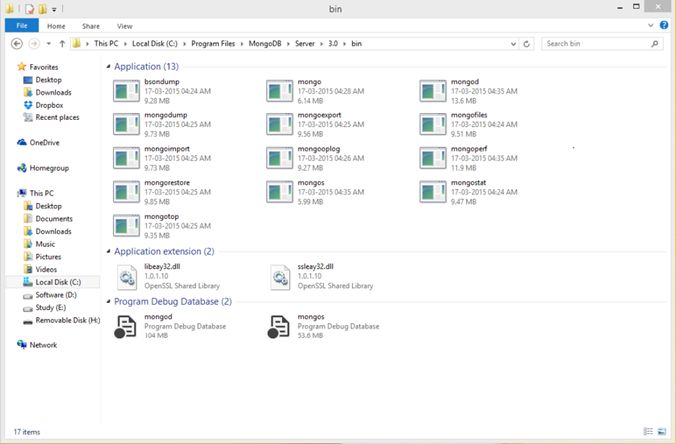Switch to details view layout
Image resolution: width=676 pixels, height=444 pixels.
pyautogui.click(x=648, y=431)
